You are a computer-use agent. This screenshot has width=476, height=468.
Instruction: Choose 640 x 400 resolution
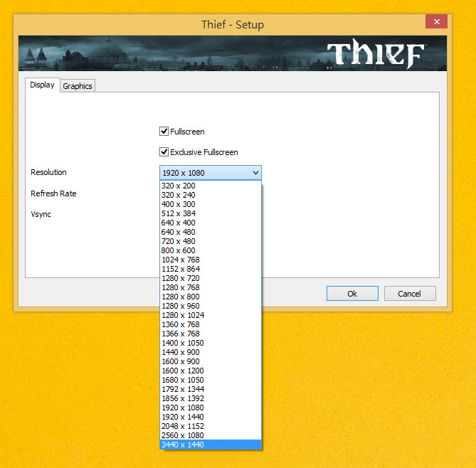(x=211, y=223)
